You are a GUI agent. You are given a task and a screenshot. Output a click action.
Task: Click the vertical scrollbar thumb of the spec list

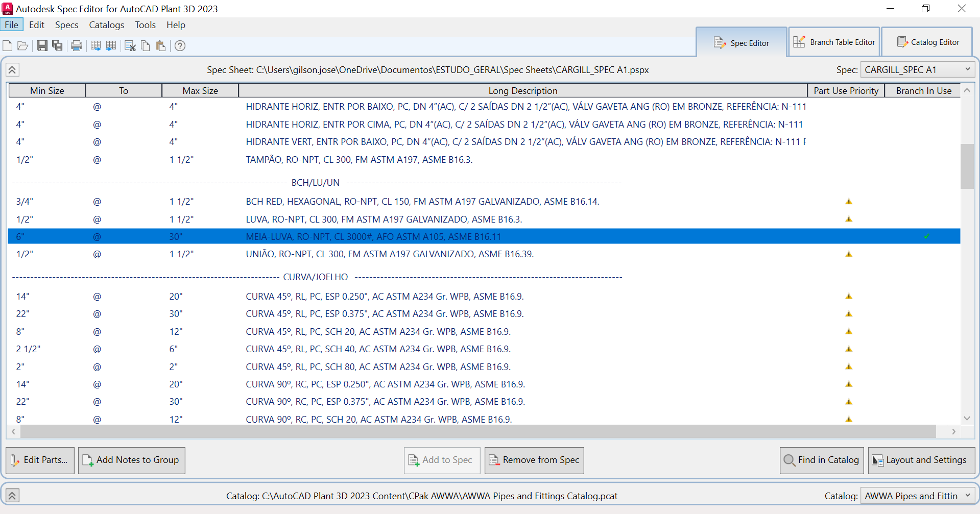[967, 166]
